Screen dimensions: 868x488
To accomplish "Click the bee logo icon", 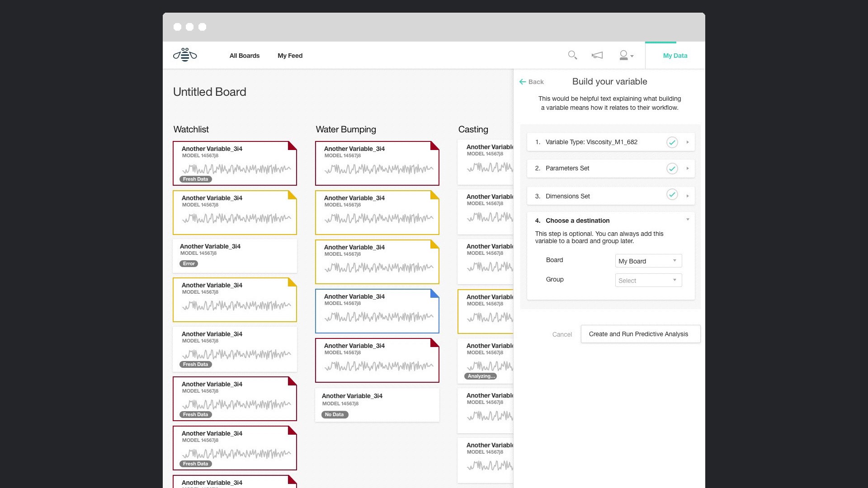I will click(x=185, y=55).
